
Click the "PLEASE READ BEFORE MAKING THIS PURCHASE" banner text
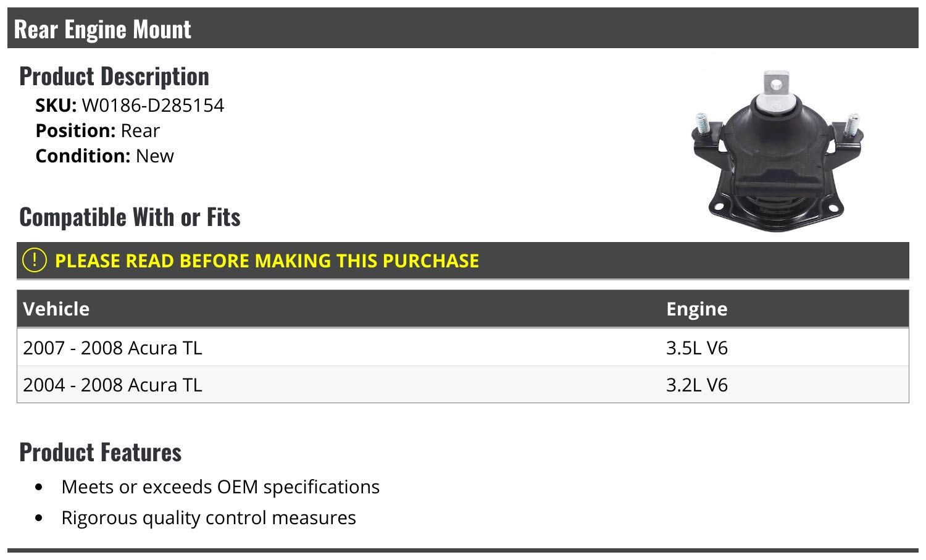click(x=267, y=261)
